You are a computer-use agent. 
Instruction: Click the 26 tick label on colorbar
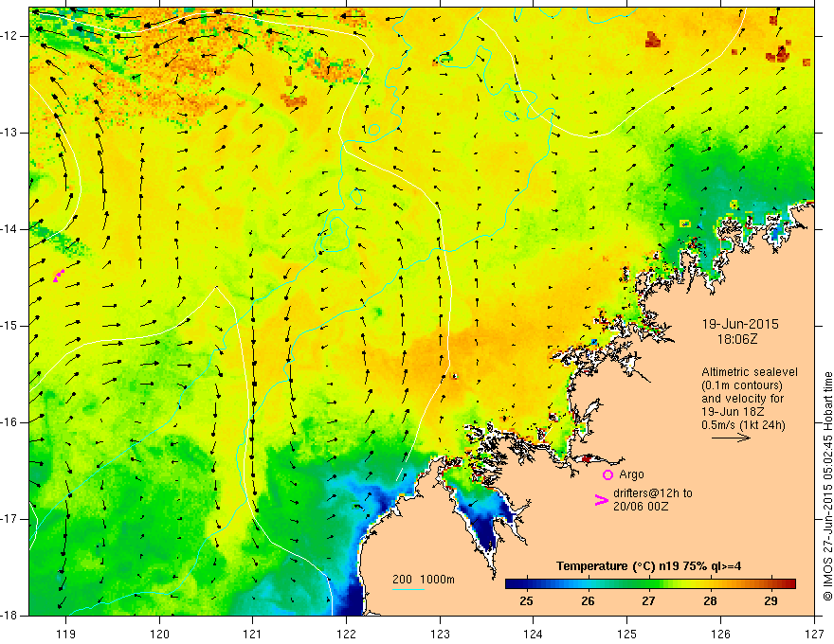(588, 601)
